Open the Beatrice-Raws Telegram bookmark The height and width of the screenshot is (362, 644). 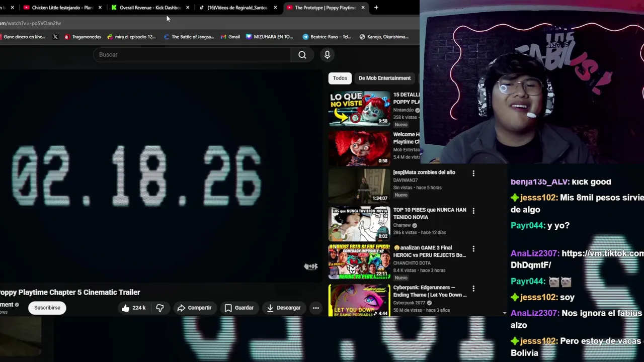[327, 37]
